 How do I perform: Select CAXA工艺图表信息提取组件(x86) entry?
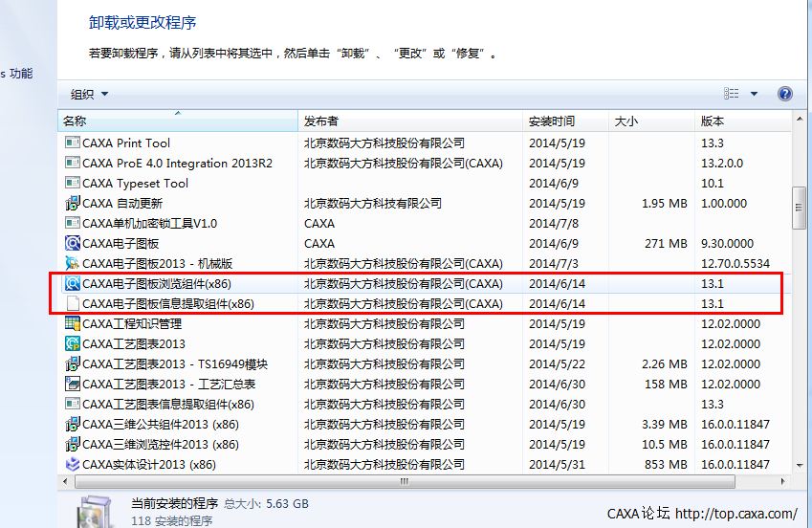(168, 405)
